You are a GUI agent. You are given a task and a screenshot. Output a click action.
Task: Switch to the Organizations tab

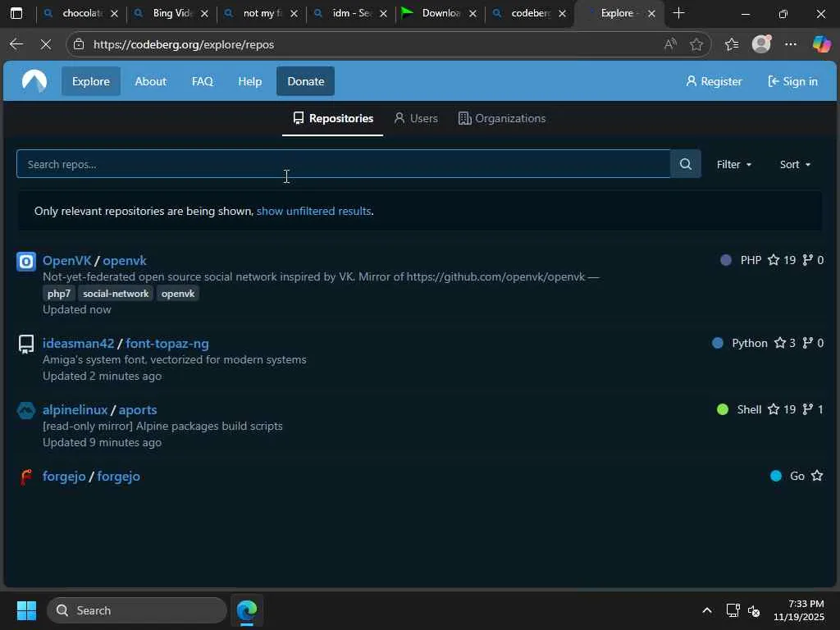(502, 118)
